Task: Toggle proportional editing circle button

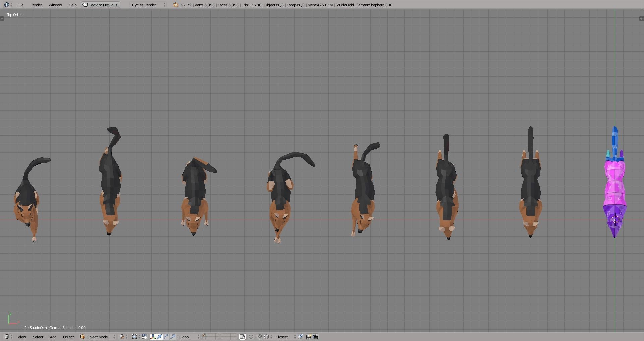Action: 251,337
